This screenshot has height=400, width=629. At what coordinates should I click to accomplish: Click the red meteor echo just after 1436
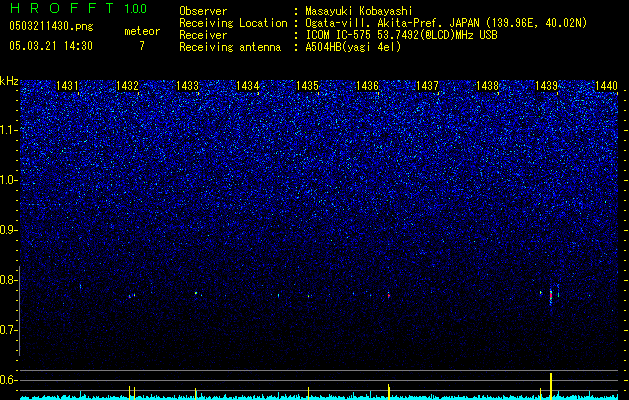click(x=389, y=295)
